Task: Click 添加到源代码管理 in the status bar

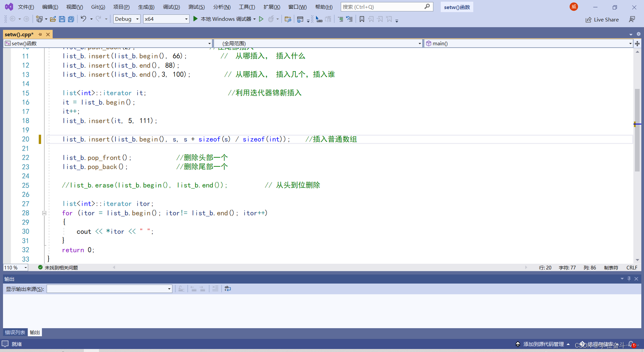Action: (543, 344)
